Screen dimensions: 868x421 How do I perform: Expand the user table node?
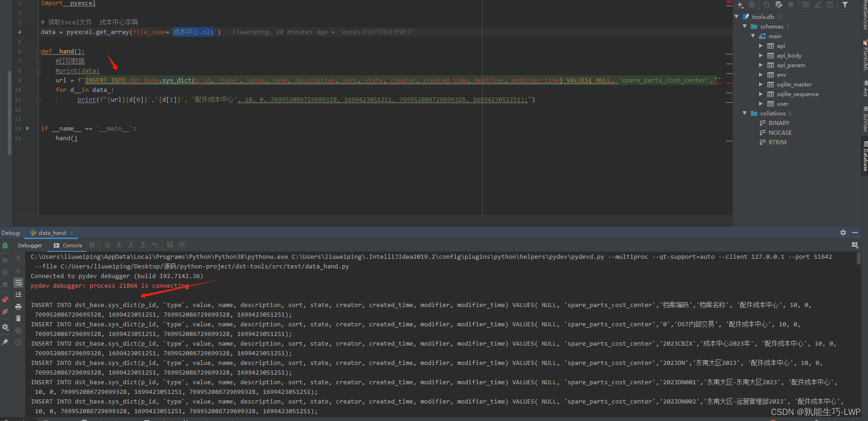coord(761,103)
